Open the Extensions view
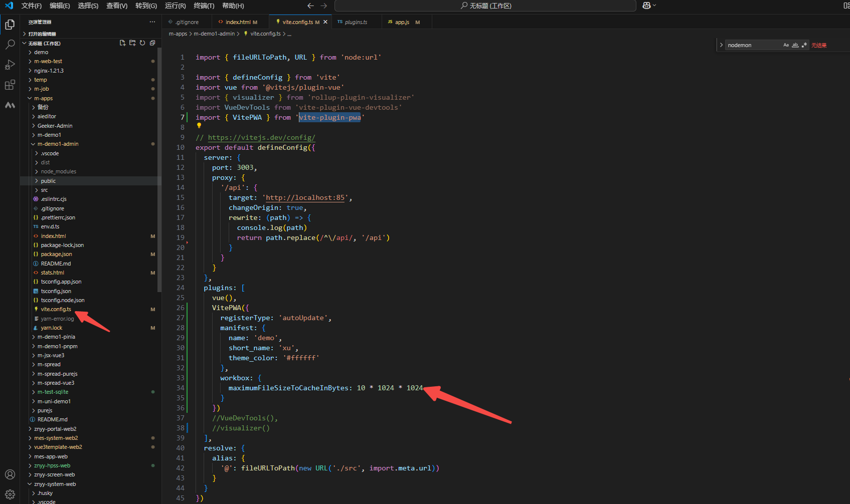 point(10,85)
